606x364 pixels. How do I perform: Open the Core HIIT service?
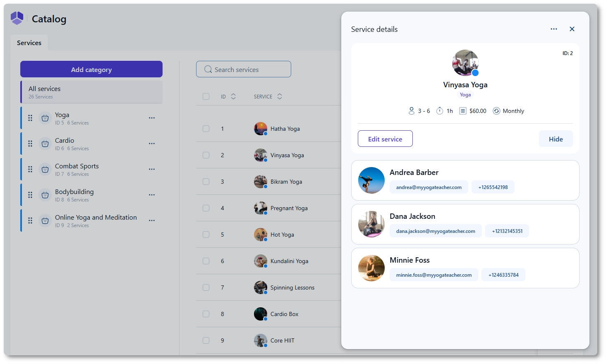pos(282,340)
